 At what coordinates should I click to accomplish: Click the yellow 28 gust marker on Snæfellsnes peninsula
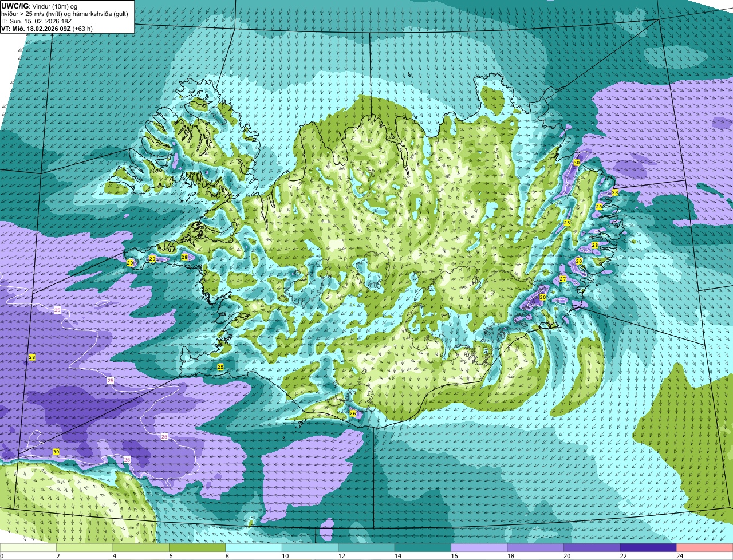(x=184, y=257)
